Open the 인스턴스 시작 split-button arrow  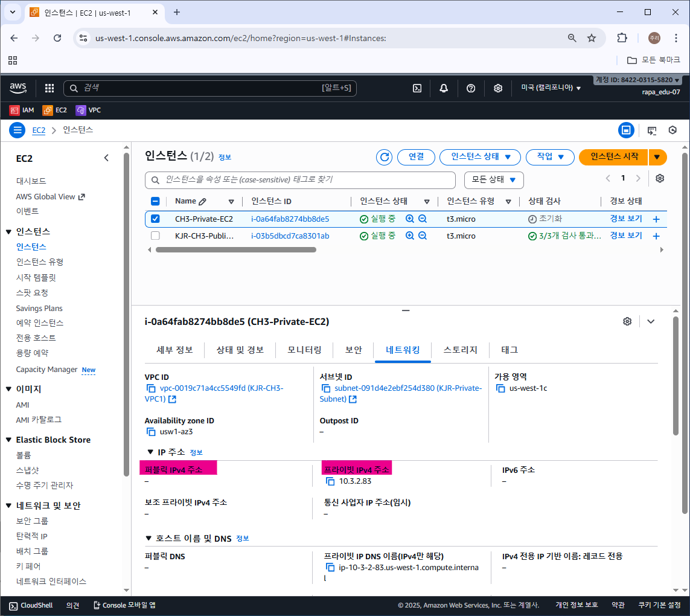pos(657,157)
